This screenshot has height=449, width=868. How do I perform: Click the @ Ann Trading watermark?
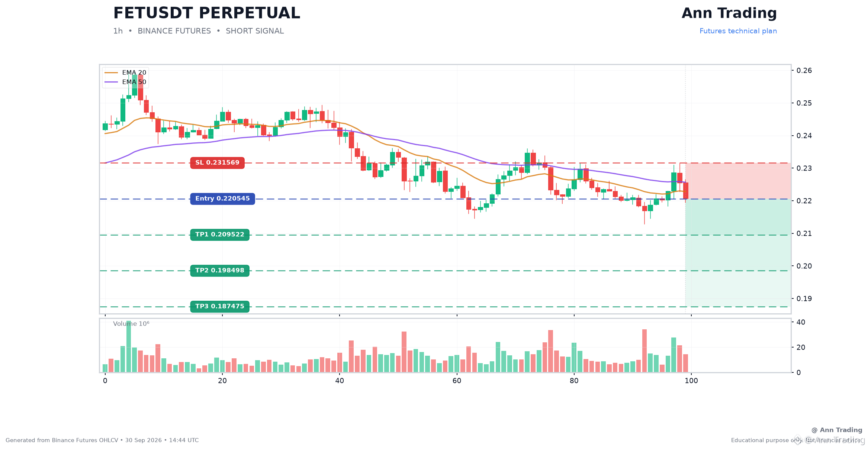click(x=837, y=430)
